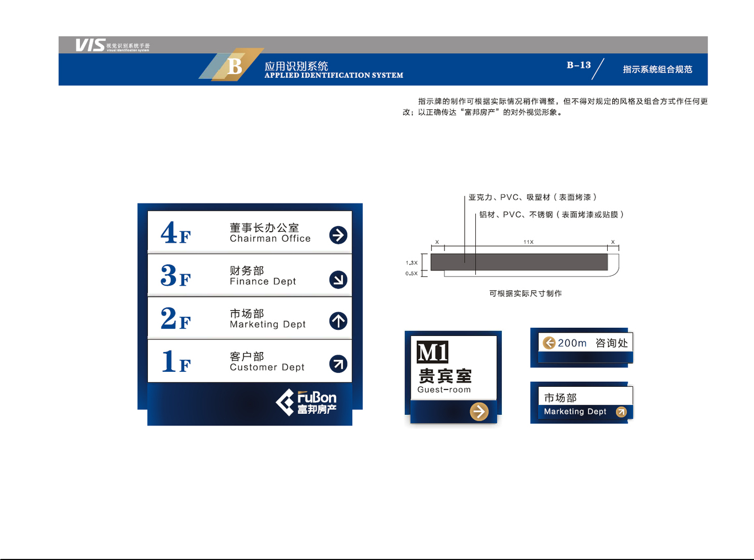Click the up-right arrow beside Customer Dept
754x560 pixels.
tap(338, 364)
